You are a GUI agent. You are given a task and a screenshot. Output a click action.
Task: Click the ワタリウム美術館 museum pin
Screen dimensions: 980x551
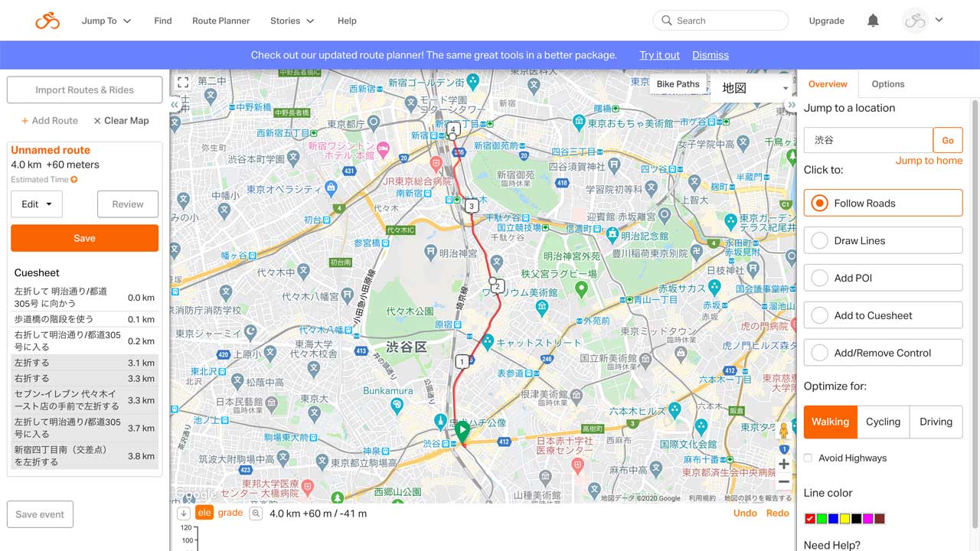(x=542, y=308)
